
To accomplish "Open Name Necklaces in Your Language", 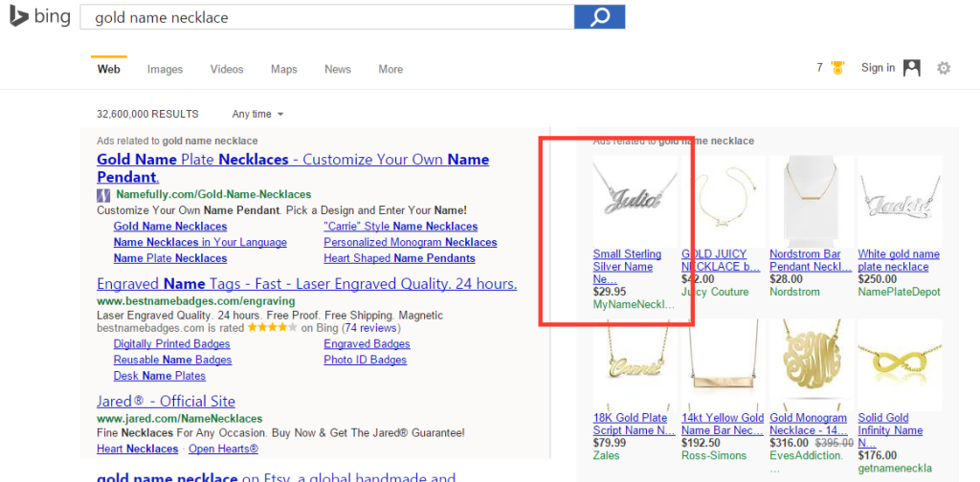I will [200, 242].
